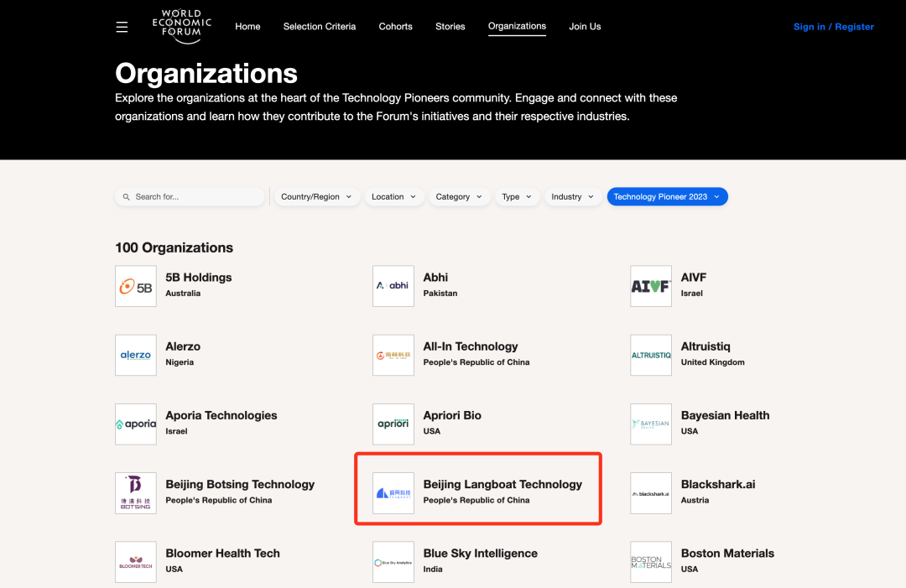906x588 pixels.
Task: Open the hamburger menu icon
Action: click(122, 27)
